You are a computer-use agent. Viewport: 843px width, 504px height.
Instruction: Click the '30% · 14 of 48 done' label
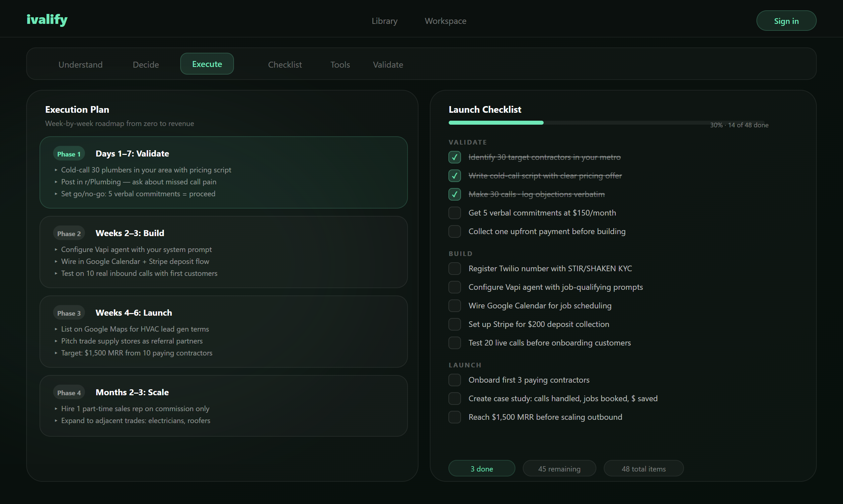[x=739, y=125]
